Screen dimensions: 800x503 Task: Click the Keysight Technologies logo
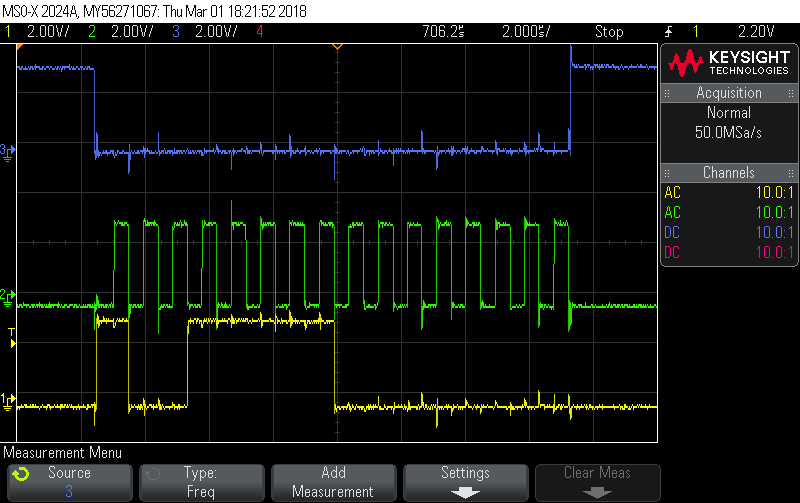[728, 63]
